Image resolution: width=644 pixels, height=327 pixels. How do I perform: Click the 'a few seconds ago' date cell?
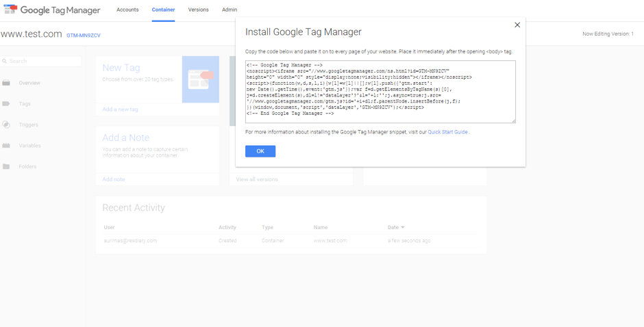409,240
